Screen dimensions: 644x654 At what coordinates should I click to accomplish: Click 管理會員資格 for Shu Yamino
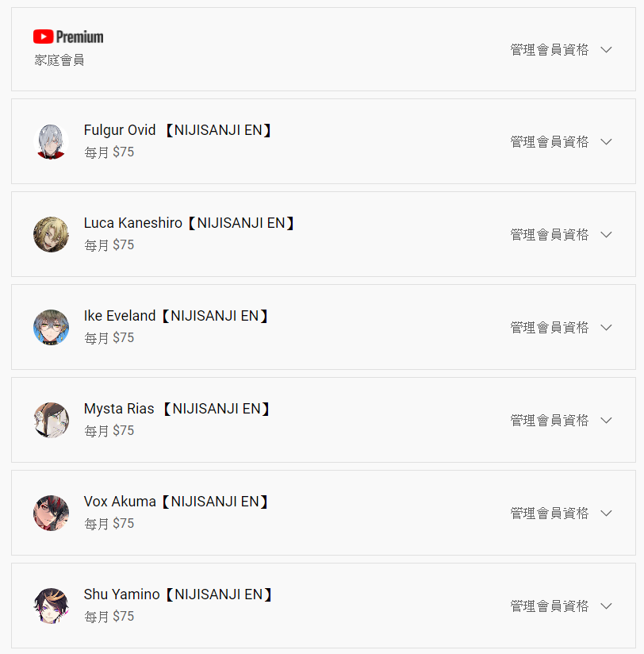point(550,606)
